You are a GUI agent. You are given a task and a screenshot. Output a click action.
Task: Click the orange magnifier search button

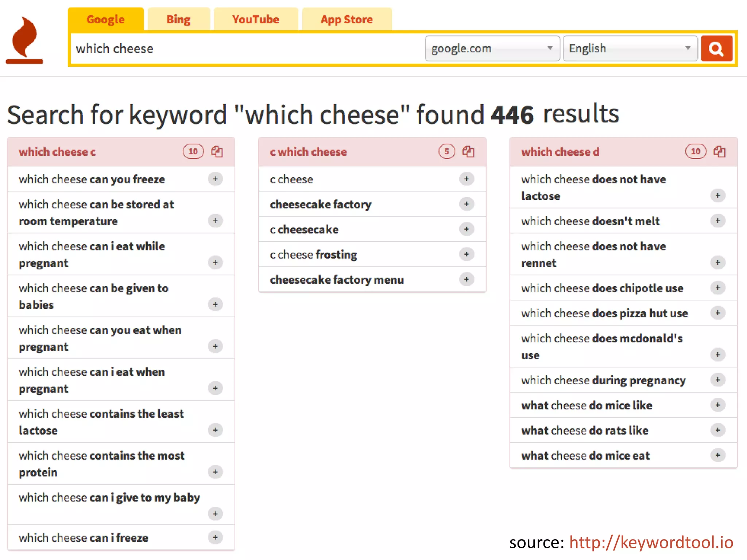716,48
